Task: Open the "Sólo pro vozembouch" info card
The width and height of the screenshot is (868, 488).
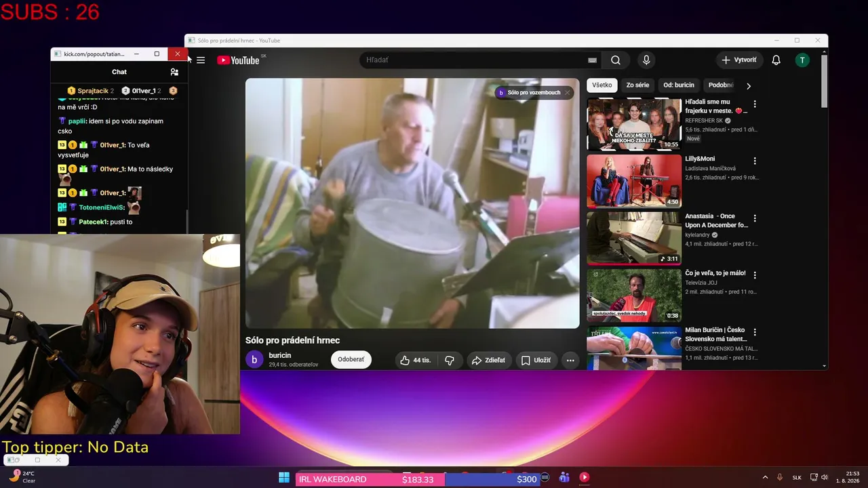Action: 530,93
